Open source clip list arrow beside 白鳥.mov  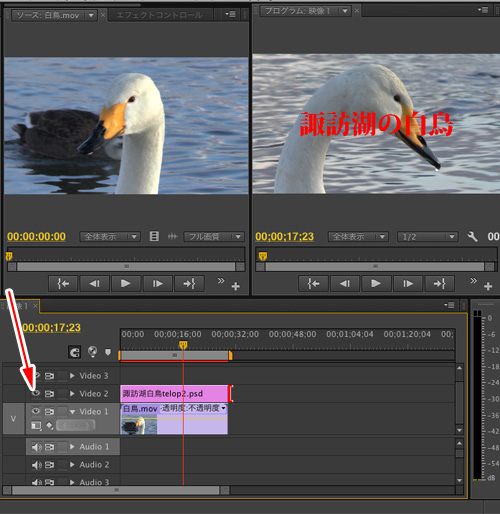[91, 15]
